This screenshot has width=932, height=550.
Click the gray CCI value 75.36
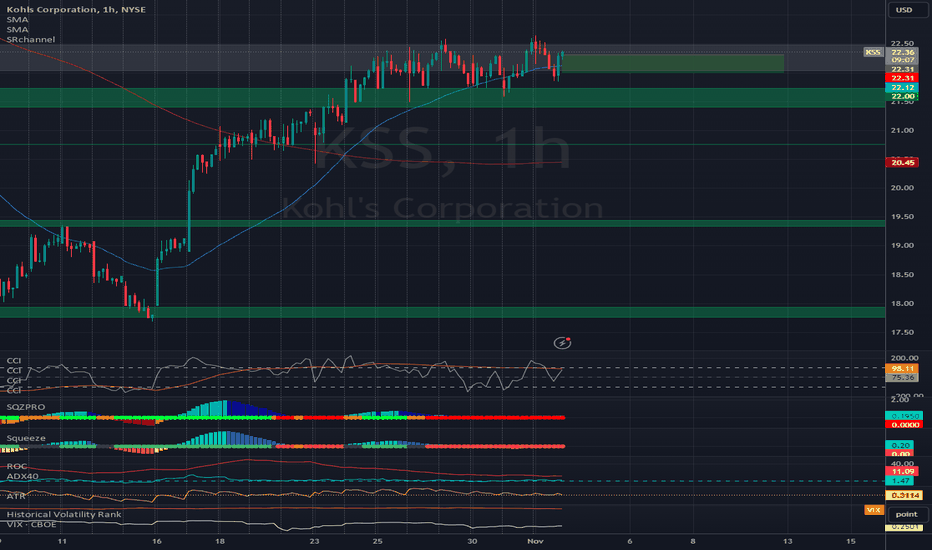point(902,378)
